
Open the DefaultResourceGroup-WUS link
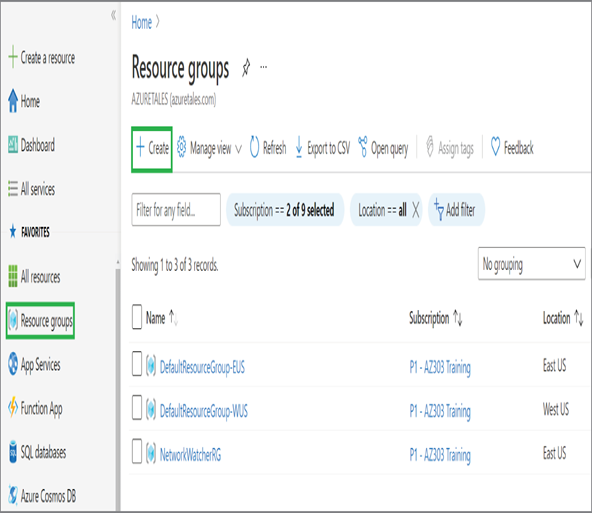(204, 411)
